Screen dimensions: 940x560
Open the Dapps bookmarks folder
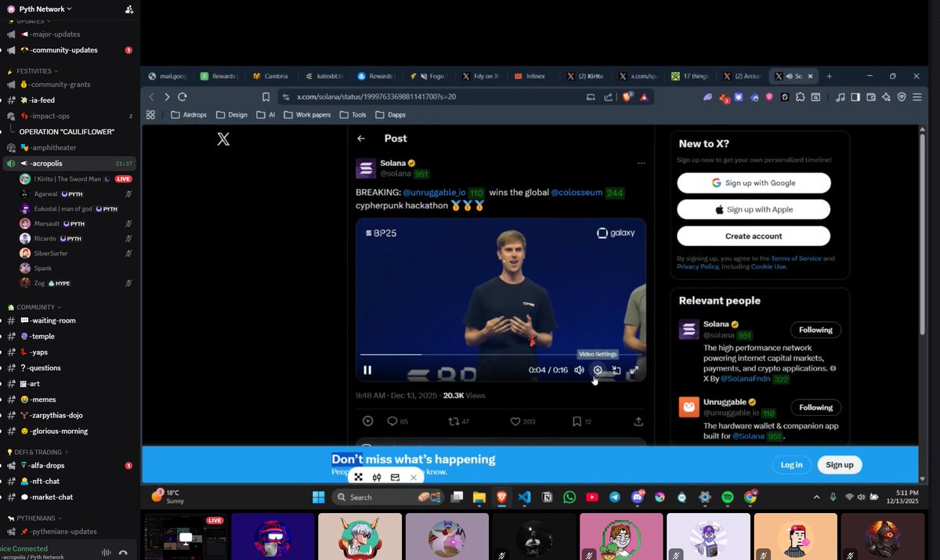[390, 114]
